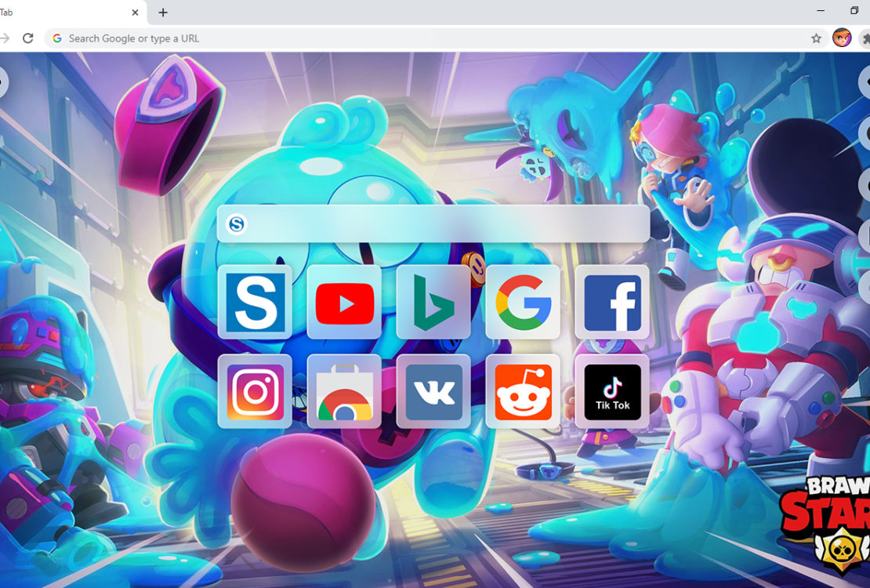The width and height of the screenshot is (870, 588).
Task: Open a new tab with the plus button
Action: pyautogui.click(x=163, y=13)
